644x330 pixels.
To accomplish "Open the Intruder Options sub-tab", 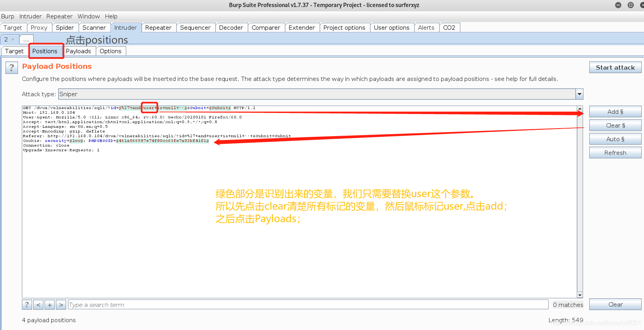I will [111, 51].
